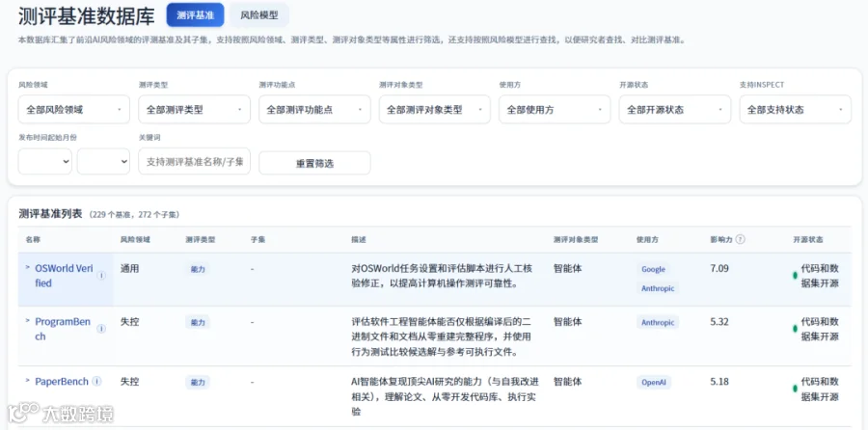Open the PaperBench benchmark link
Viewport: 868px width, 430px height.
pos(62,381)
